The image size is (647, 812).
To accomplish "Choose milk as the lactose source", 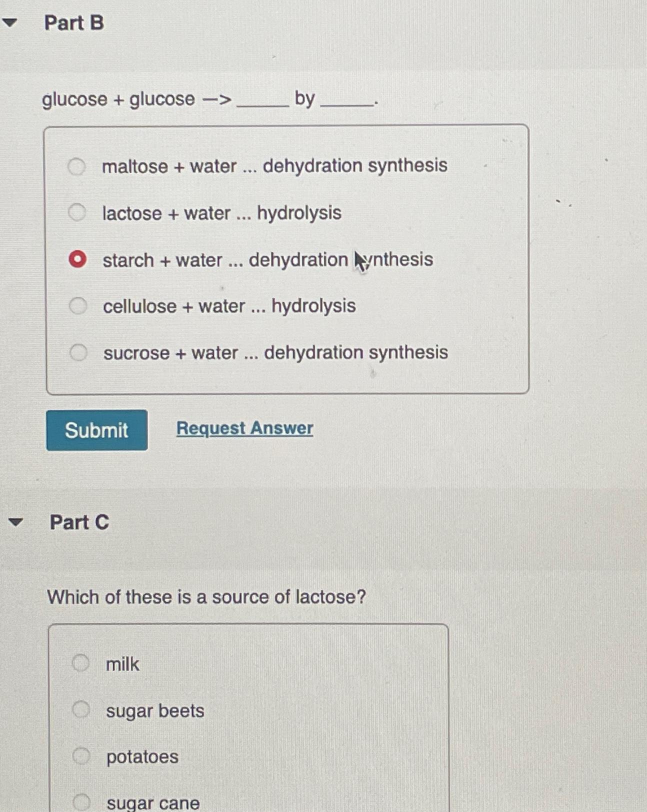I will pos(81,664).
